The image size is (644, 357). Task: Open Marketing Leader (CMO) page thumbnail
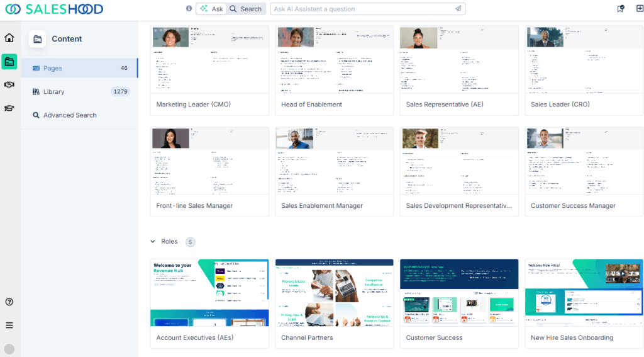[x=209, y=60]
